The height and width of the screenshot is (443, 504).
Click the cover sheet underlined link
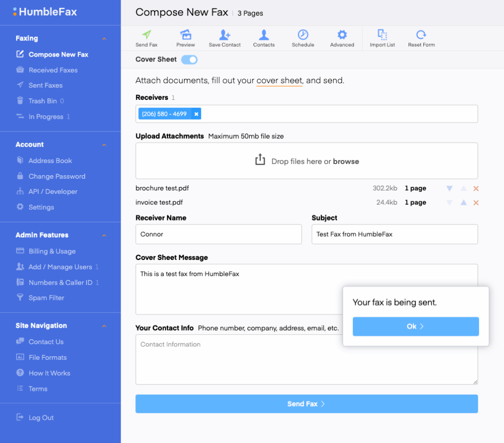pyautogui.click(x=279, y=81)
